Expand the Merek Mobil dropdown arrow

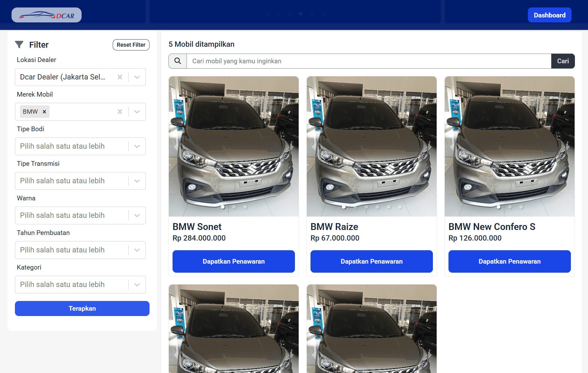pos(137,112)
